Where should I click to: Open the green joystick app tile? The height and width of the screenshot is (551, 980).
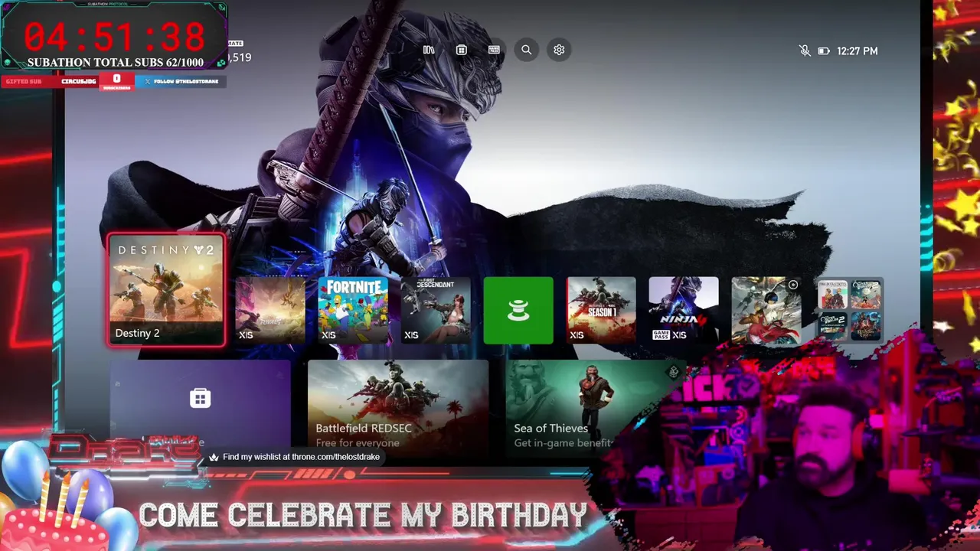coord(518,310)
